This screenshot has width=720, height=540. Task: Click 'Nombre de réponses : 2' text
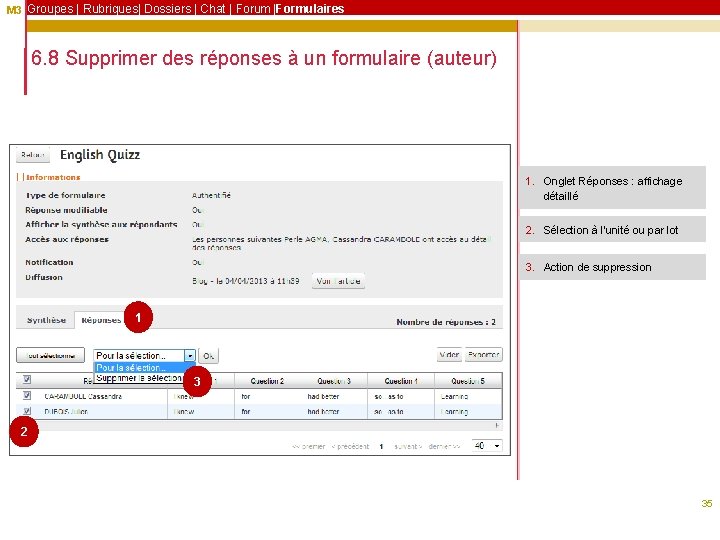[446, 322]
